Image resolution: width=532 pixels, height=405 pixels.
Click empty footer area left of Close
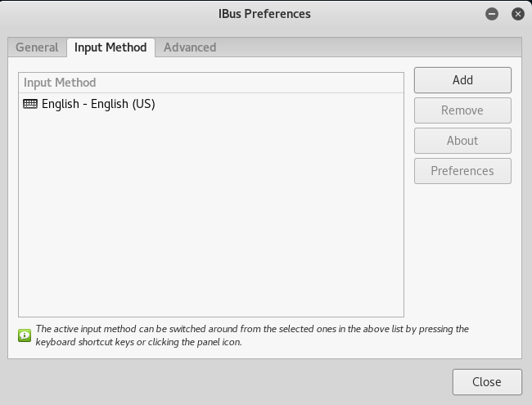tap(228, 382)
